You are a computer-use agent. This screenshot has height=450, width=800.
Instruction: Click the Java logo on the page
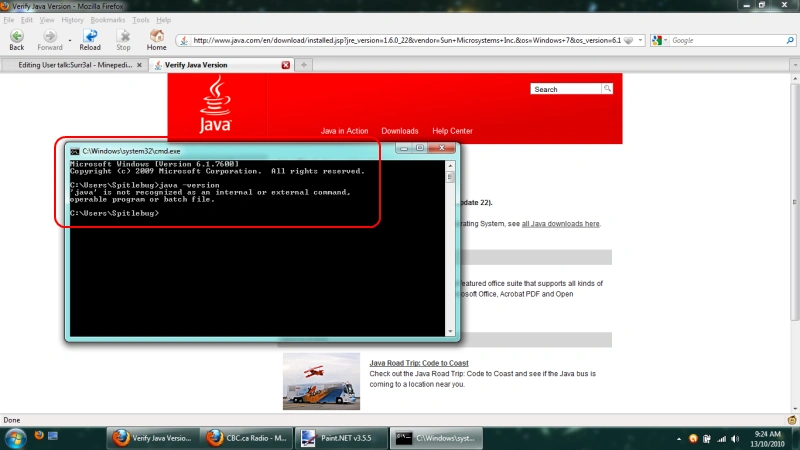pyautogui.click(x=215, y=105)
